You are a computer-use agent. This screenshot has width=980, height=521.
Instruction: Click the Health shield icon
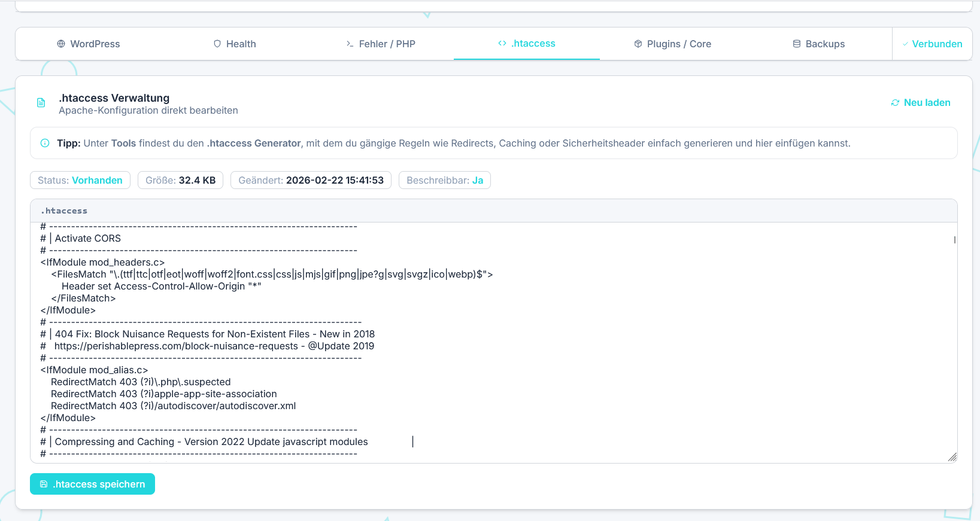(217, 44)
